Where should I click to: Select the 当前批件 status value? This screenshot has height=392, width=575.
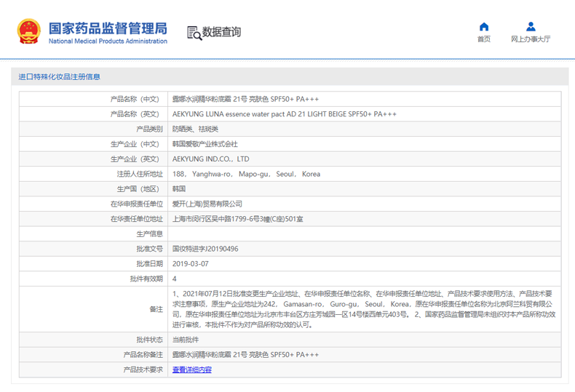[x=186, y=340]
